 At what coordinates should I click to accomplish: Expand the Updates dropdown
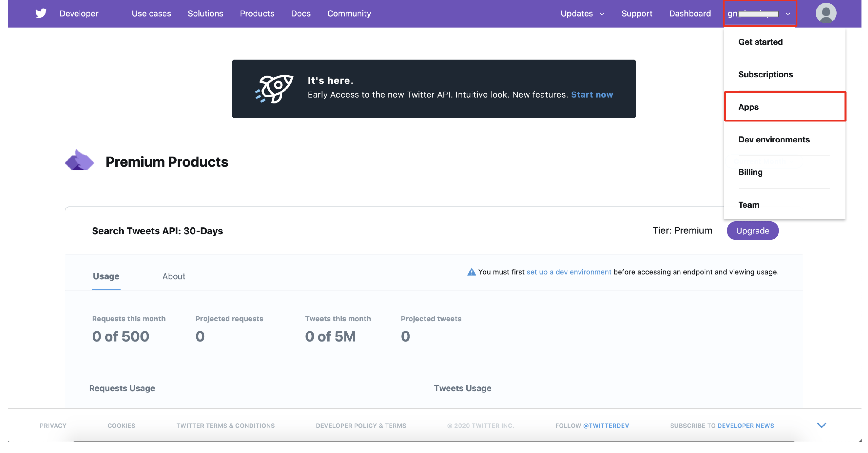[x=582, y=14]
